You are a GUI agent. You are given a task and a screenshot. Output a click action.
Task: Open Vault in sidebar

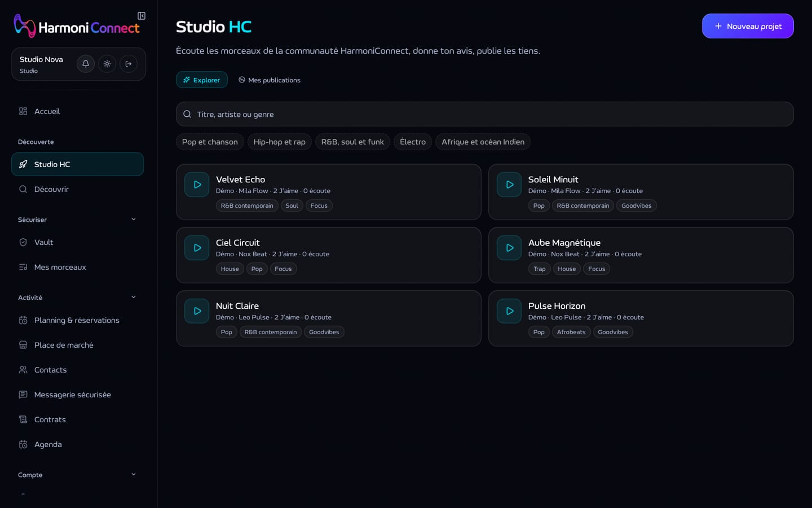(x=77, y=242)
